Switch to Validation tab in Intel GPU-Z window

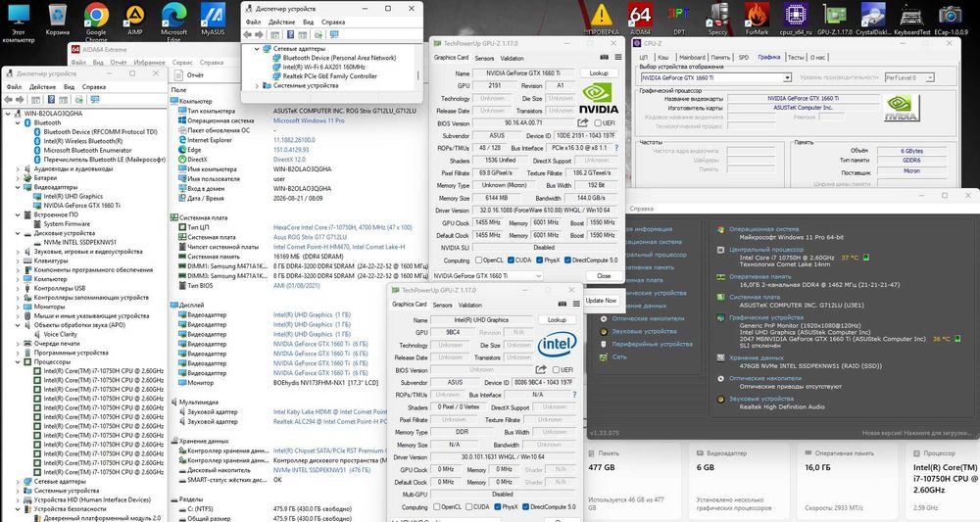click(470, 305)
